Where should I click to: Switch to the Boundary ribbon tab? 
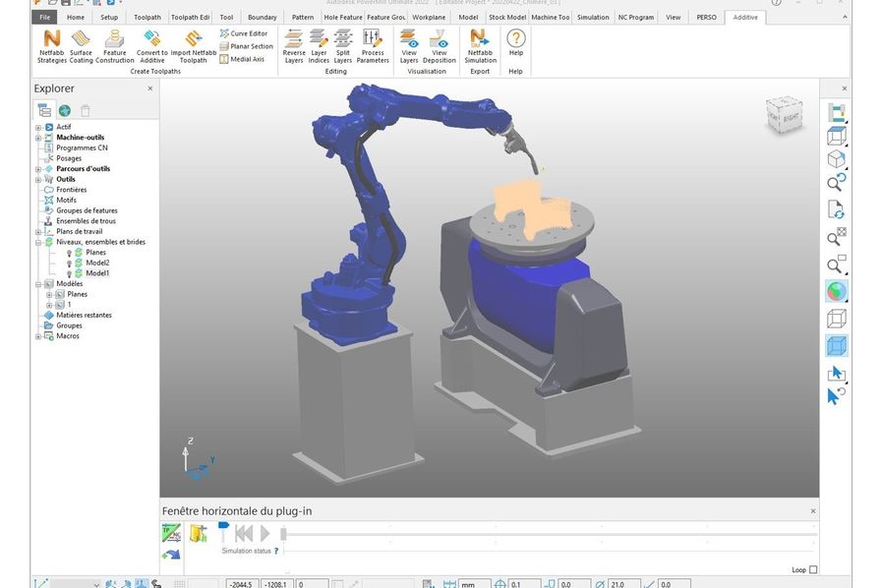(263, 18)
